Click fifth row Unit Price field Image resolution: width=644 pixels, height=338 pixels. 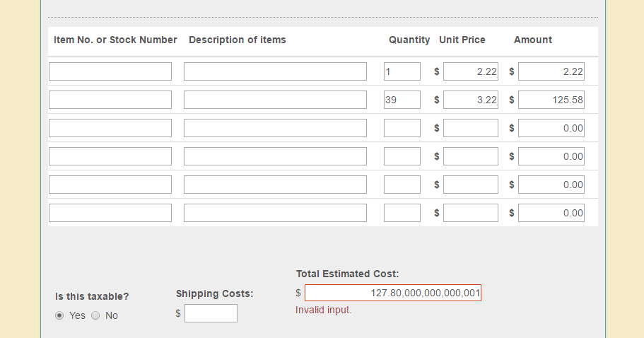pyautogui.click(x=471, y=185)
